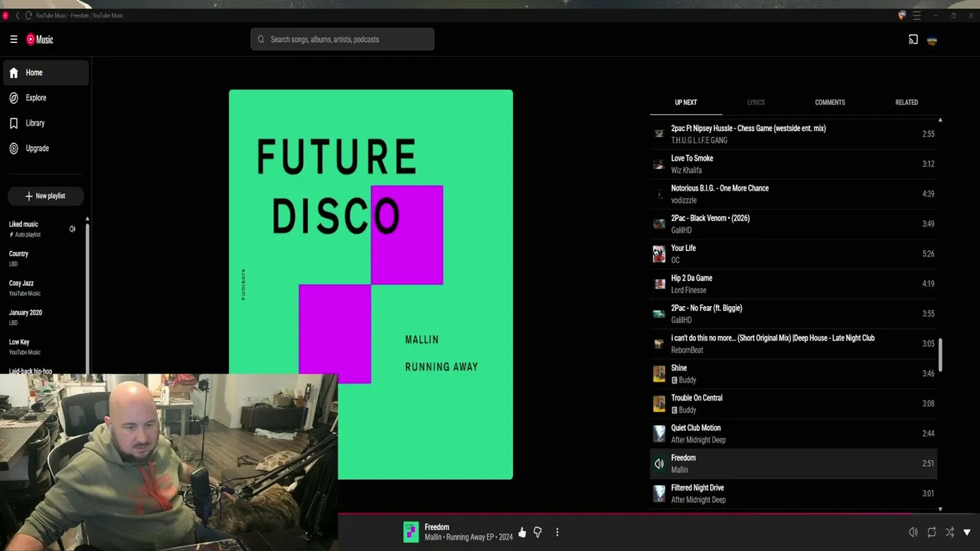Image resolution: width=980 pixels, height=551 pixels.
Task: Switch to the COMMENTS tab
Action: pyautogui.click(x=830, y=103)
